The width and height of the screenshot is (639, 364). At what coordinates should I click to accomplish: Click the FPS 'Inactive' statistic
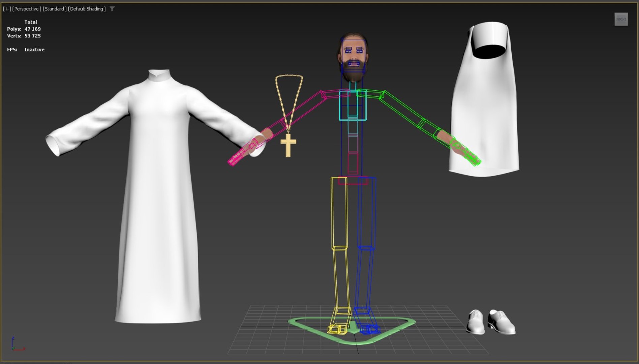34,50
